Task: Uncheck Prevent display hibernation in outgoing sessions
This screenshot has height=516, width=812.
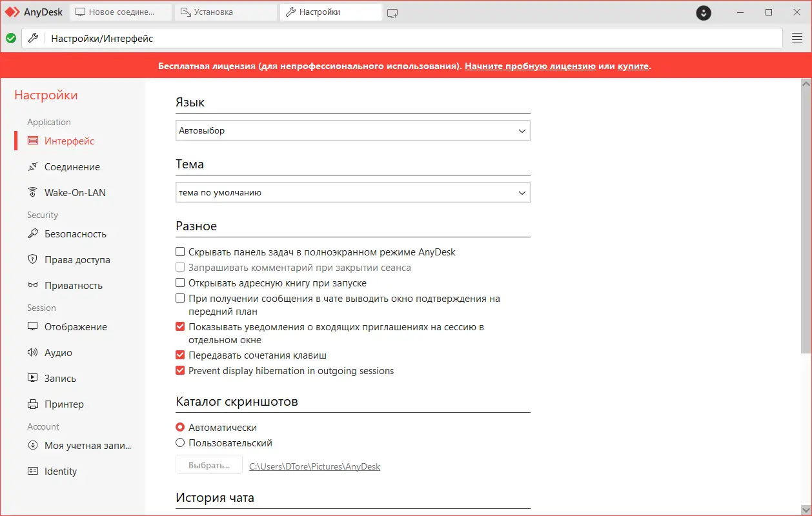Action: tap(180, 371)
